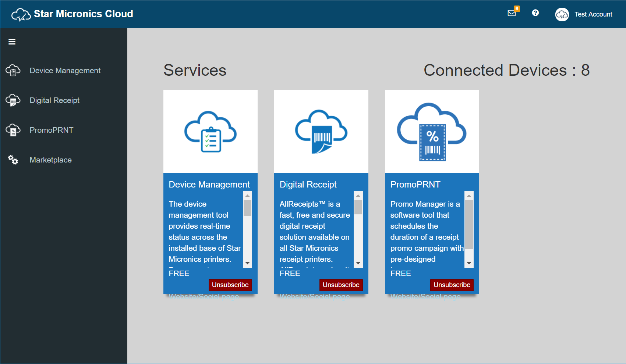Click the Test Account avatar icon

click(x=562, y=14)
